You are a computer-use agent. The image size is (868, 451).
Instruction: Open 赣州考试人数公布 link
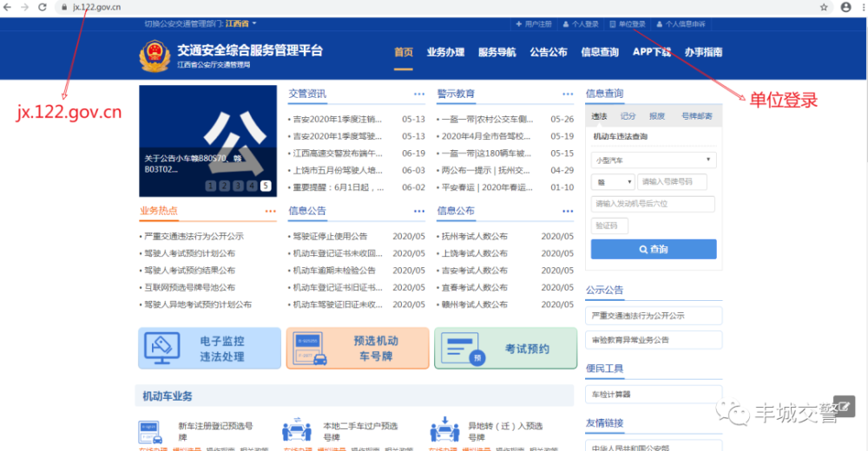475,305
